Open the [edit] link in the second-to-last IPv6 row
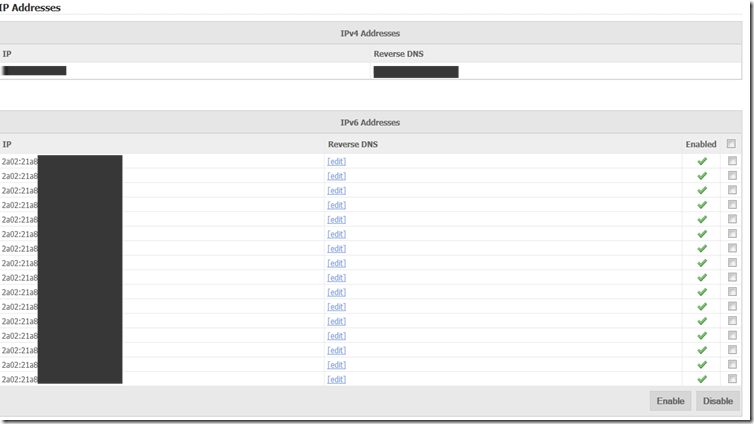The width and height of the screenshot is (754, 424). tap(337, 365)
